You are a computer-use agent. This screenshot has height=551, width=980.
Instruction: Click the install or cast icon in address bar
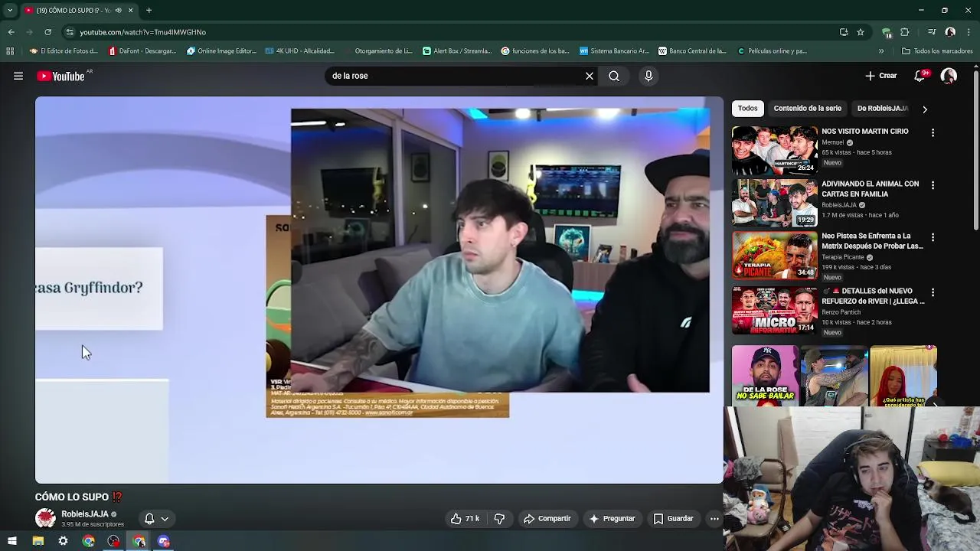[x=844, y=32]
